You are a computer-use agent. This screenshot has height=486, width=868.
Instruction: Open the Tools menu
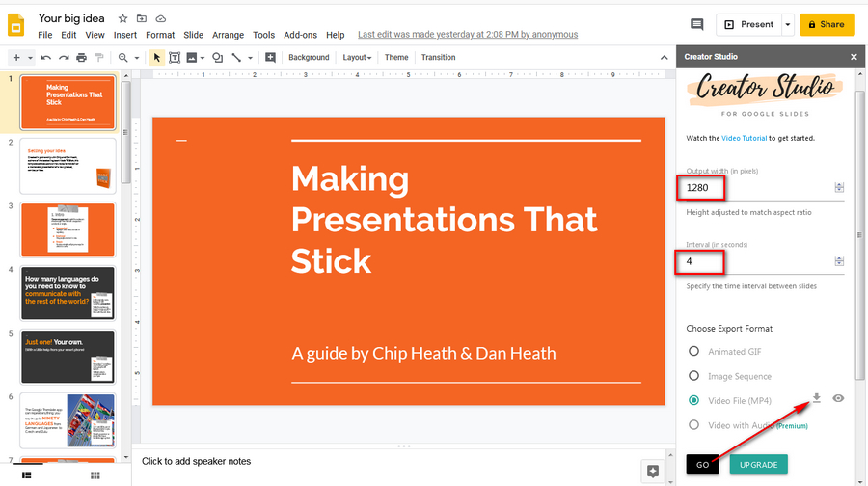pos(263,35)
